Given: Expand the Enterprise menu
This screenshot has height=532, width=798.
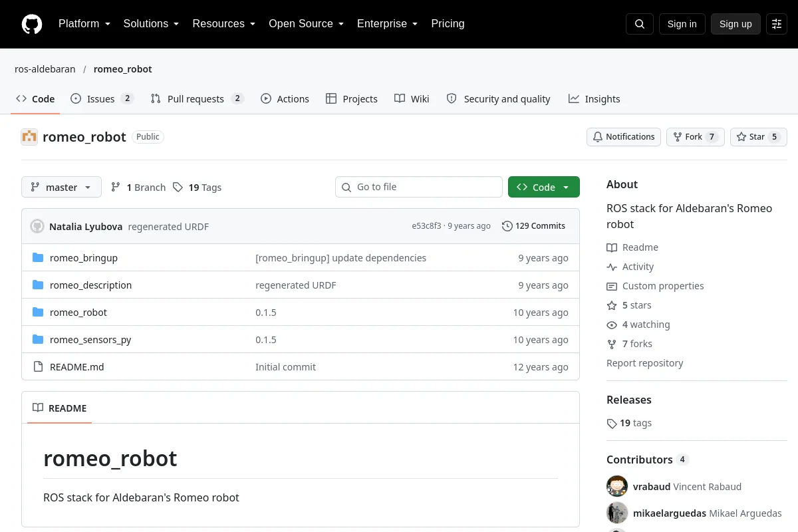Looking at the screenshot, I should pos(387,24).
